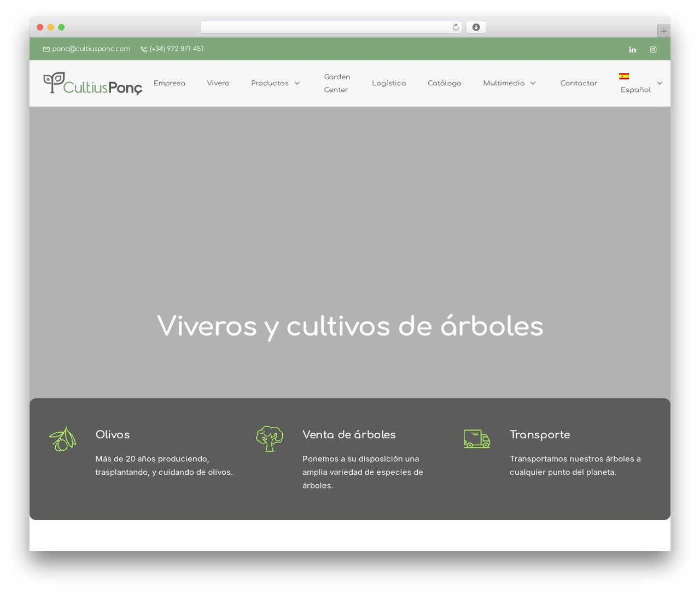Click the CultiusPonç logo
The width and height of the screenshot is (700, 593).
[x=93, y=84]
